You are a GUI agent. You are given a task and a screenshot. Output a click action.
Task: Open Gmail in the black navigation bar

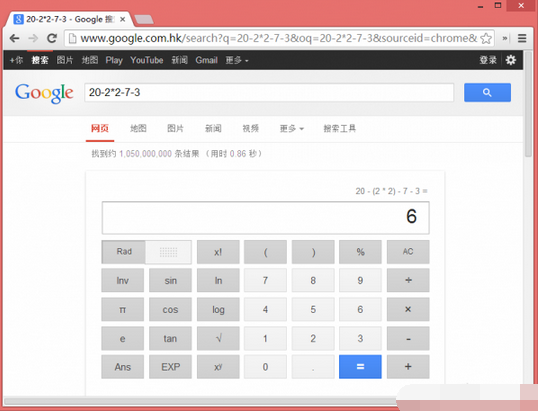[x=207, y=60]
